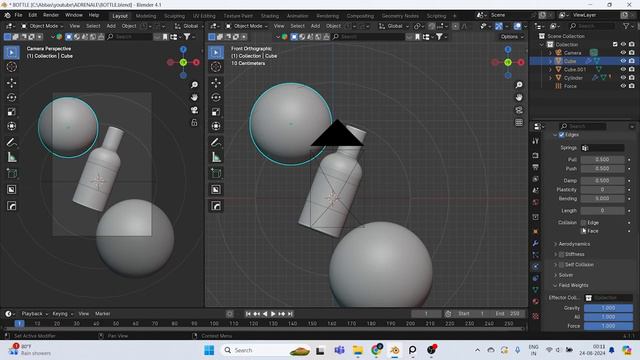Select the Rotate tool in front orthographic viewport
The height and width of the screenshot is (360, 640).
(216, 97)
